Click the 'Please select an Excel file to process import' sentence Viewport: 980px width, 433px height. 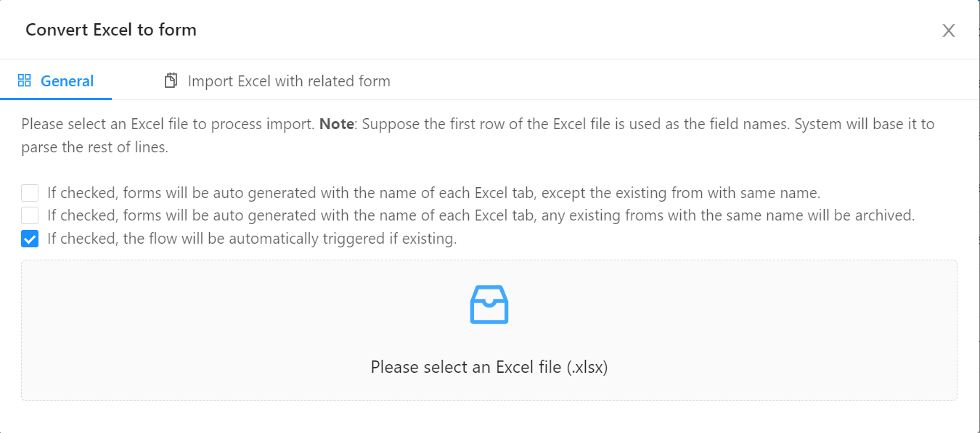click(x=168, y=124)
